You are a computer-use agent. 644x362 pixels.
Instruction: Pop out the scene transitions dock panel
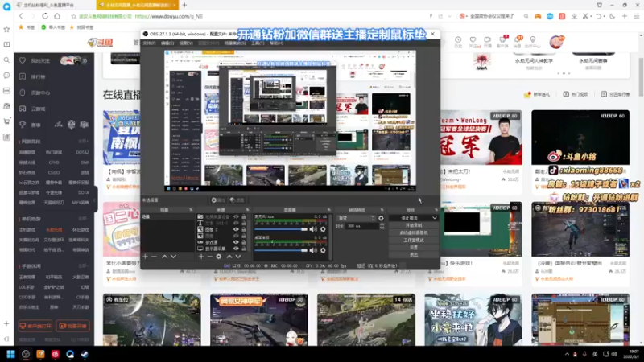tap(382, 210)
